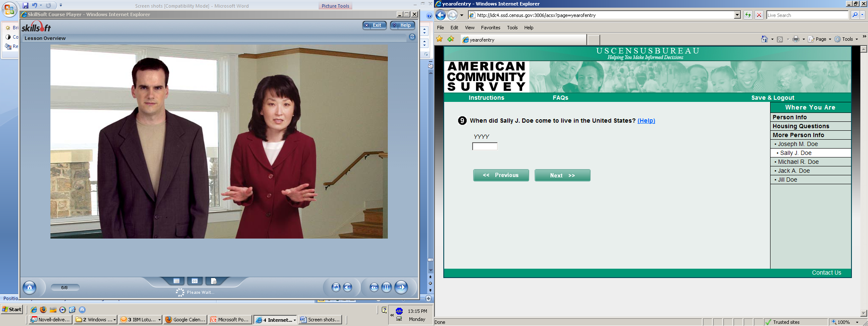Save the Word document from Quick Access
868x326 pixels.
(x=25, y=6)
